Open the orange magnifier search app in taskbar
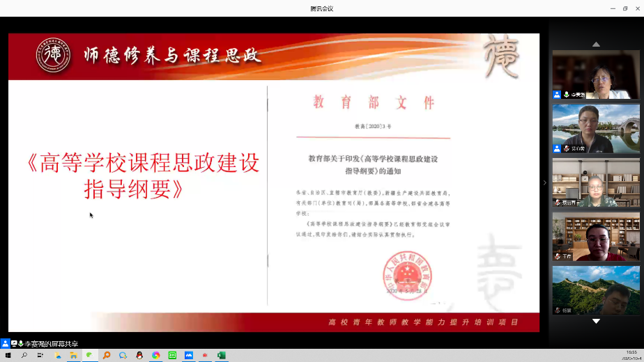Viewport: 644px width, 362px height. [107, 355]
